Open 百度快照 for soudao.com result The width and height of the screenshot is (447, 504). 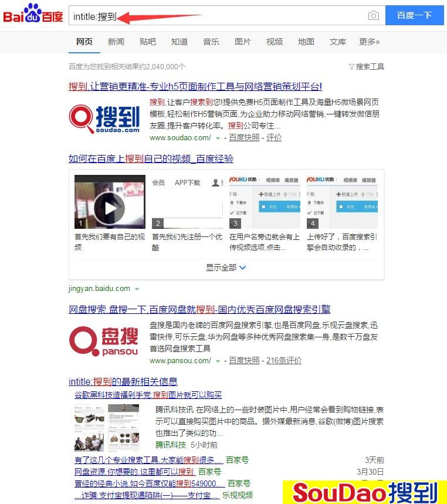(x=244, y=137)
